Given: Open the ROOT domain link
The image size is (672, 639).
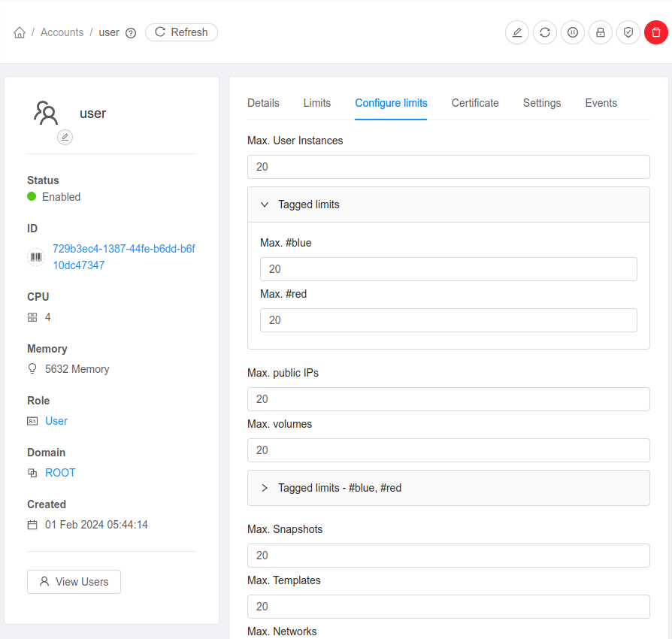Looking at the screenshot, I should click(x=60, y=472).
